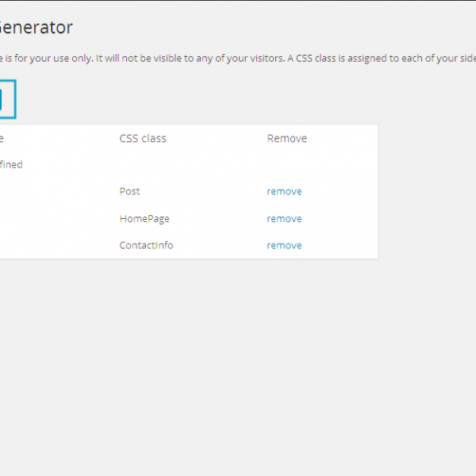Screen dimensions: 476x476
Task: Remove the Post sidebar entry
Action: pos(284,191)
